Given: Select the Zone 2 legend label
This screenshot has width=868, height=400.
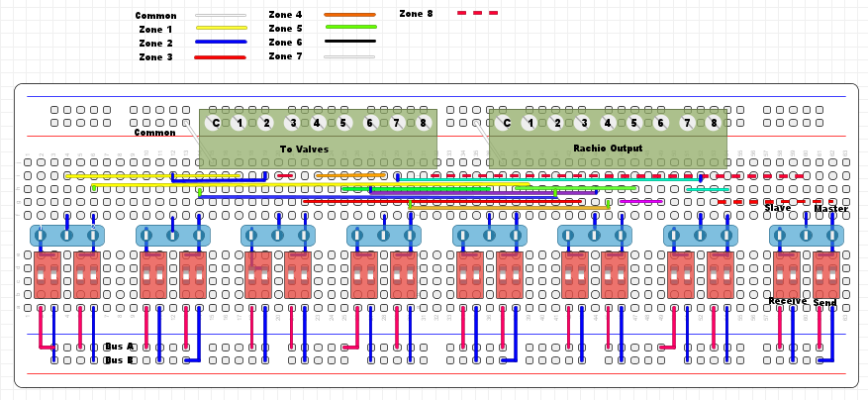Looking at the screenshot, I should (155, 44).
